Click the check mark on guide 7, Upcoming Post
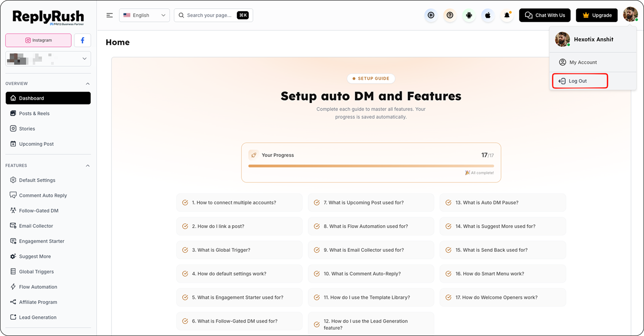The width and height of the screenshot is (644, 336). point(317,202)
